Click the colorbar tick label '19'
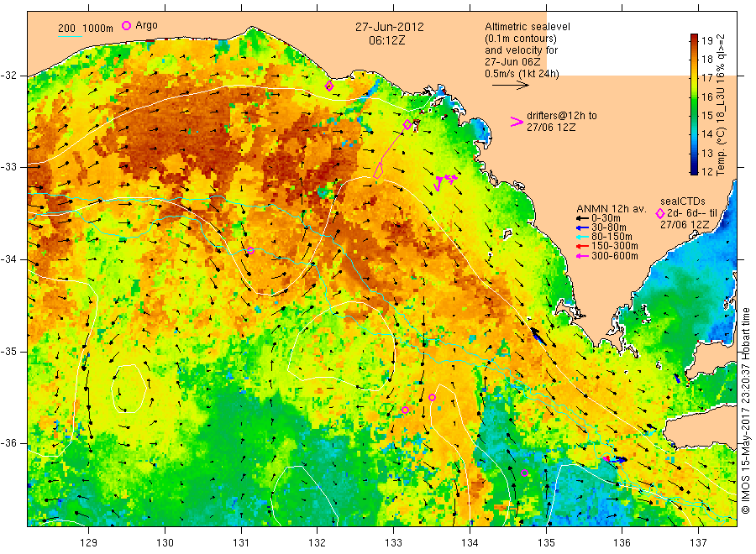This screenshot has height=554, width=756. (x=706, y=41)
